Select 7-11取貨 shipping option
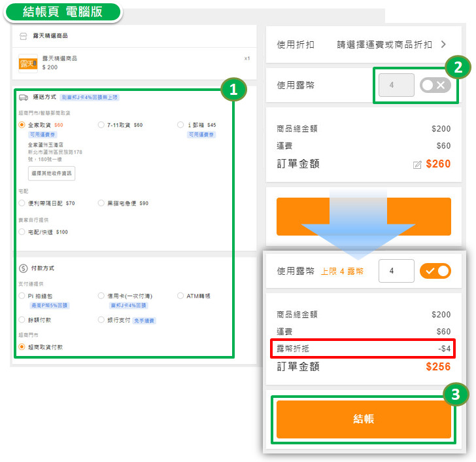The height and width of the screenshot is (462, 476). [101, 124]
